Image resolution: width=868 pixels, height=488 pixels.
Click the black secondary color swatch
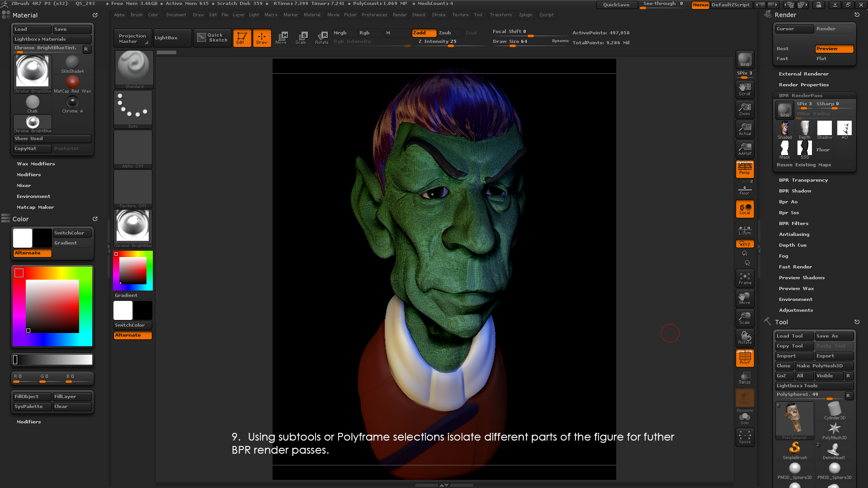[42, 238]
